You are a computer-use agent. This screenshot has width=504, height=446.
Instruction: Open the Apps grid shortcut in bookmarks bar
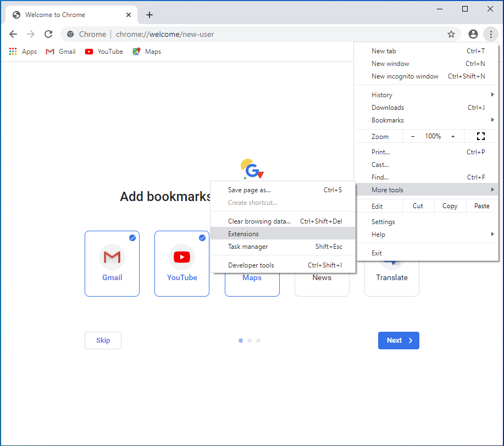coord(23,52)
